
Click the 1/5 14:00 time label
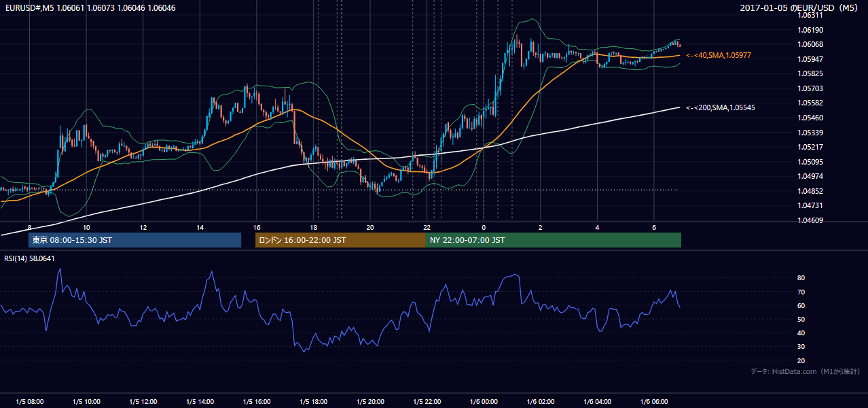200,402
